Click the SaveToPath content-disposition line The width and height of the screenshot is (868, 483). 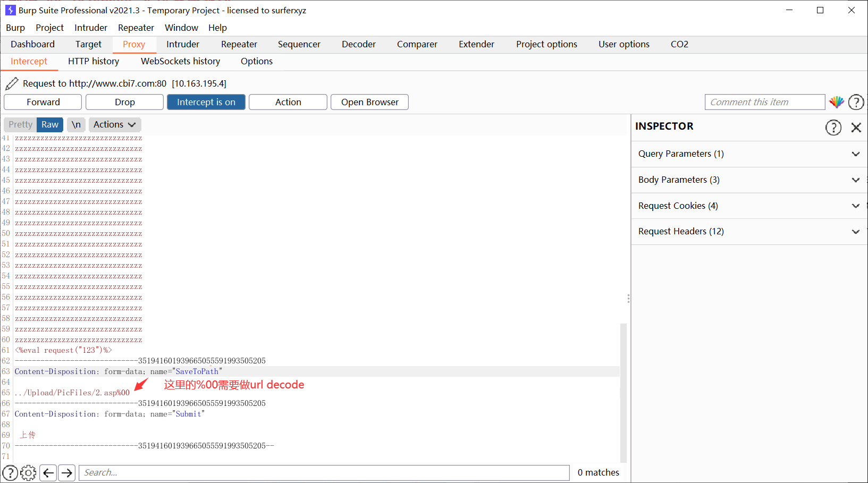click(119, 371)
